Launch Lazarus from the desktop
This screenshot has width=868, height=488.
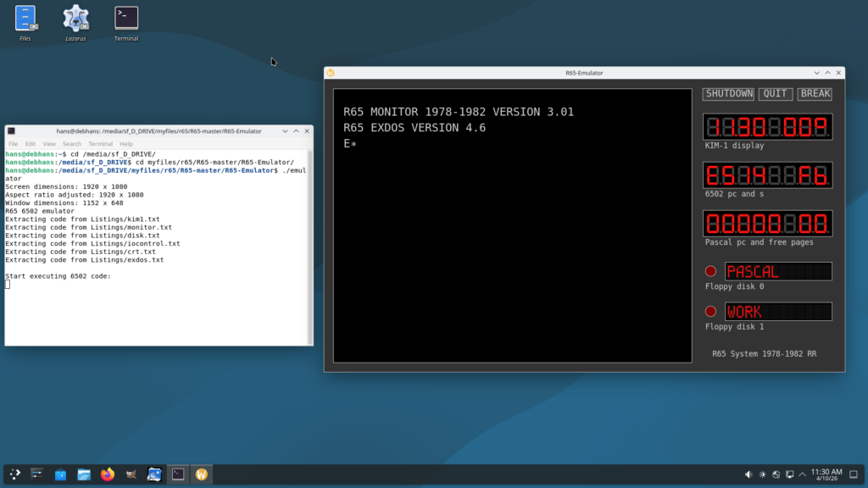(76, 19)
